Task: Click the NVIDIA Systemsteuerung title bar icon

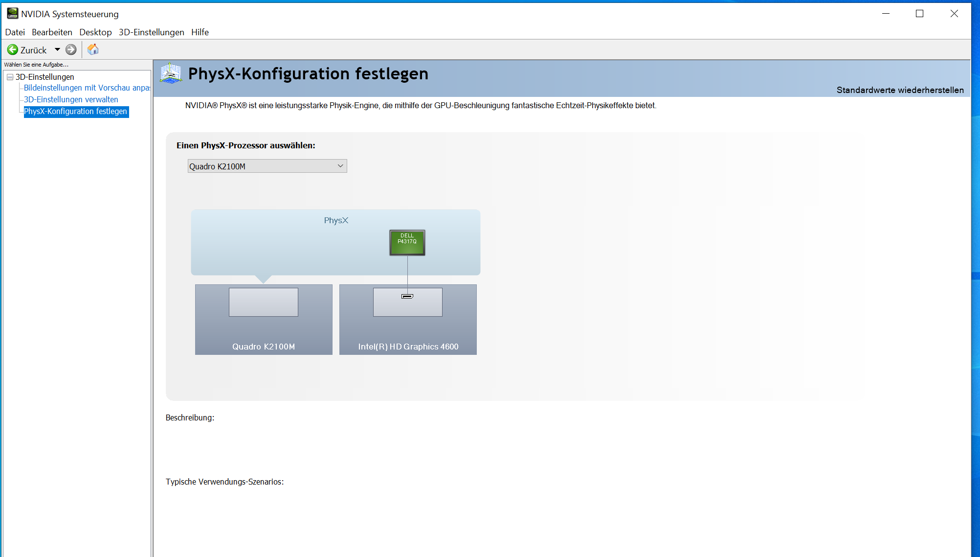Action: point(12,14)
